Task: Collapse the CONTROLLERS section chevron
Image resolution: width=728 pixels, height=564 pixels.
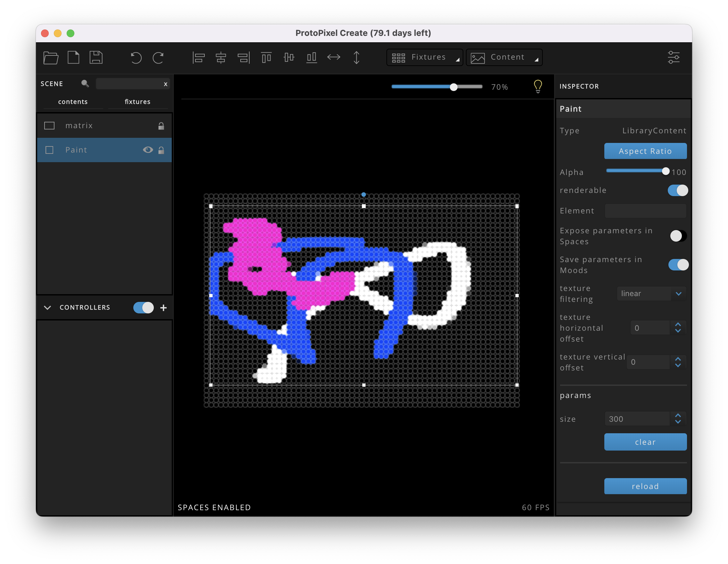Action: pos(47,308)
